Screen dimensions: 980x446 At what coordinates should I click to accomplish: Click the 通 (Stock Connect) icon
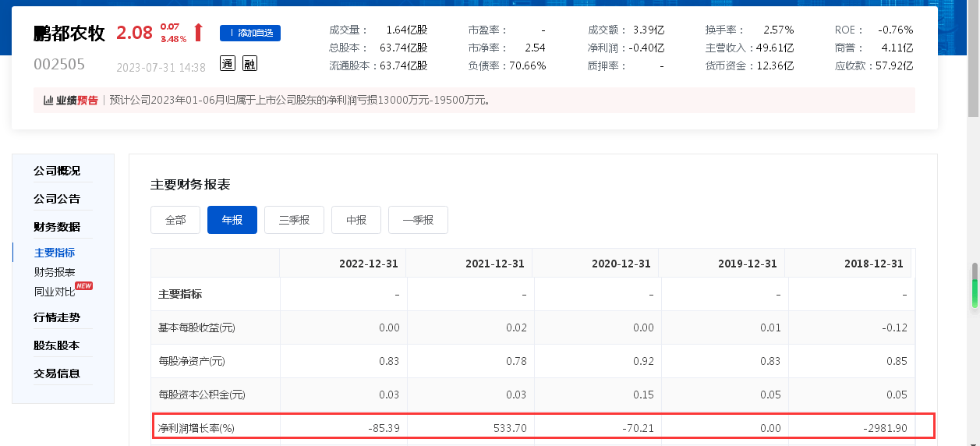228,64
